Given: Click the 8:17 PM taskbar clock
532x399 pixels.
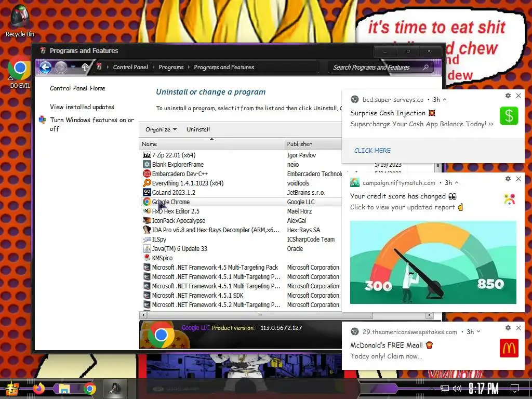Looking at the screenshot, I should [483, 389].
